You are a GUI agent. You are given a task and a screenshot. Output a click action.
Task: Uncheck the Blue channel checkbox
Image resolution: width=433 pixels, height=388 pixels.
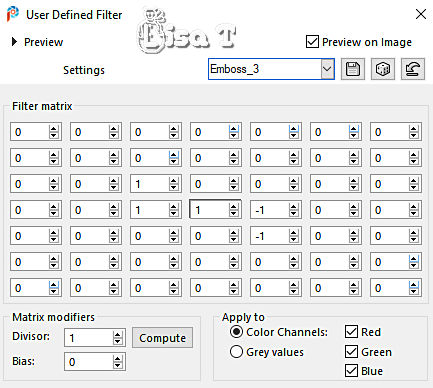coord(351,371)
